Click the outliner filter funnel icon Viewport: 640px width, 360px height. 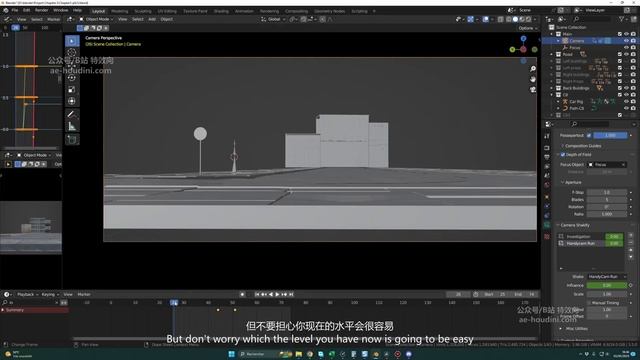click(x=622, y=19)
